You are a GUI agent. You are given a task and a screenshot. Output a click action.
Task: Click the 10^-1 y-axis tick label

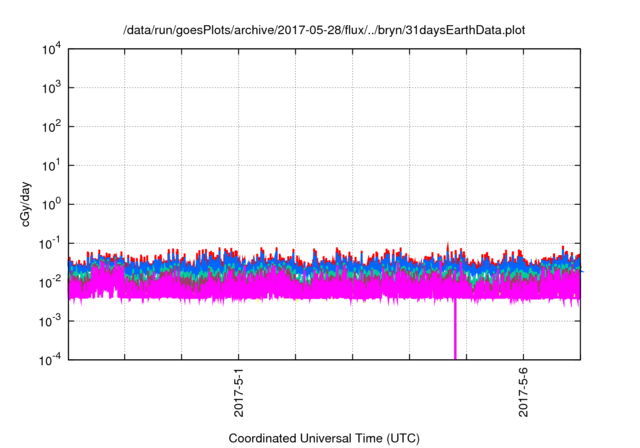[x=50, y=244]
